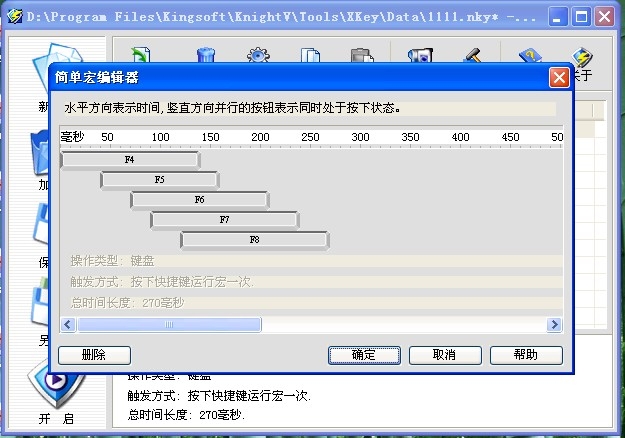Click the load folder sidebar icon

click(x=40, y=153)
